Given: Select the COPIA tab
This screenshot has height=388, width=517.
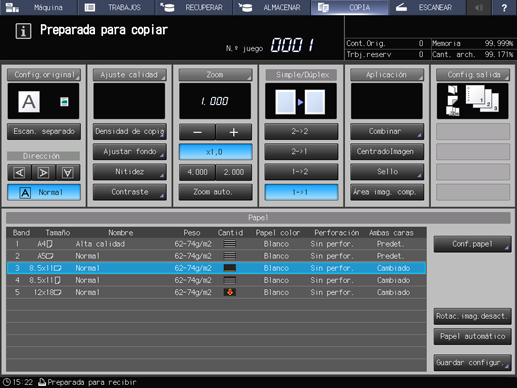Looking at the screenshot, I should click(349, 7).
